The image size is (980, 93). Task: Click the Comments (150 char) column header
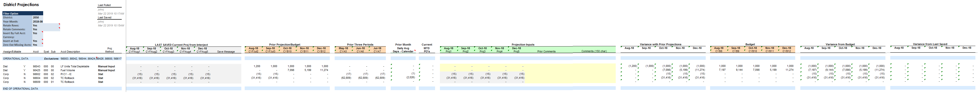(594, 51)
